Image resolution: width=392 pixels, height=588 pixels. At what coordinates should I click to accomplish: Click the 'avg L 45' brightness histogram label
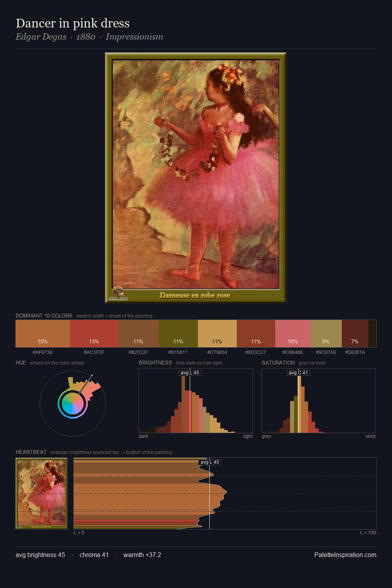pos(190,373)
